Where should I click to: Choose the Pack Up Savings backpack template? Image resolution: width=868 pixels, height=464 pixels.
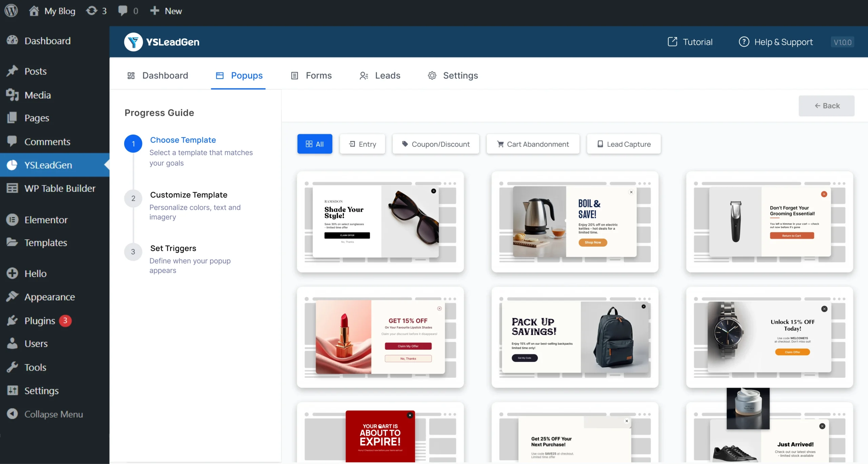575,337
